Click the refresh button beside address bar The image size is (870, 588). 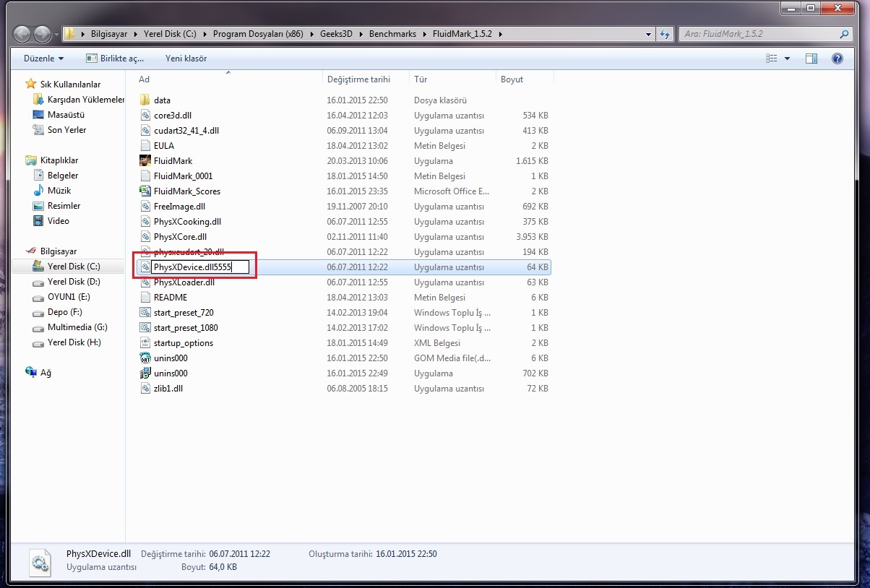[666, 34]
